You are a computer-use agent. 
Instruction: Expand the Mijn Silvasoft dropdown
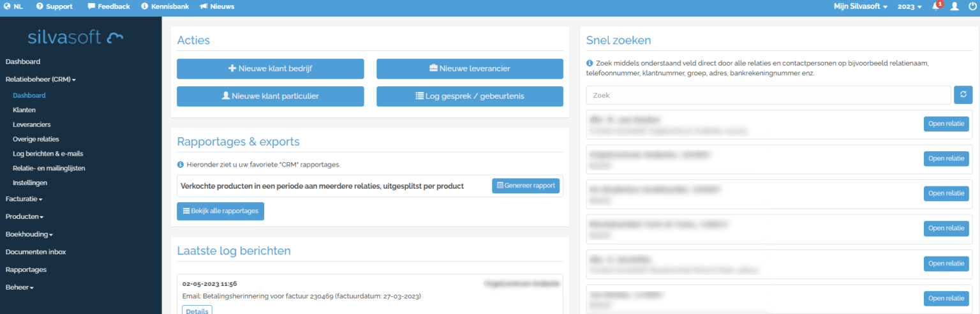click(860, 6)
